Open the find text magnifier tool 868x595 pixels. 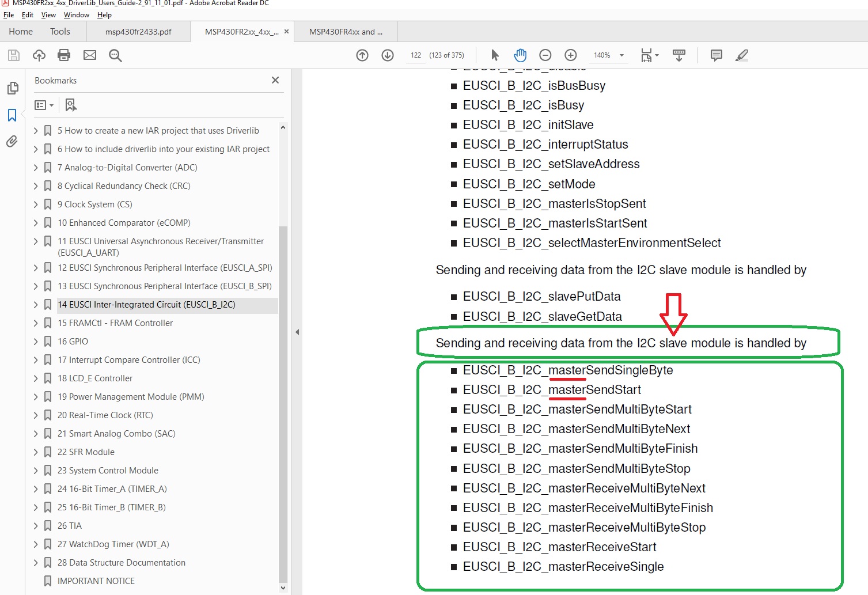[115, 55]
